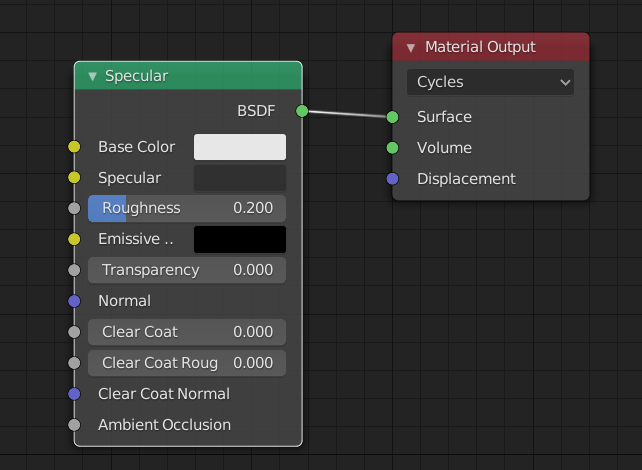642x470 pixels.
Task: Select the Material Output node header
Action: click(491, 47)
